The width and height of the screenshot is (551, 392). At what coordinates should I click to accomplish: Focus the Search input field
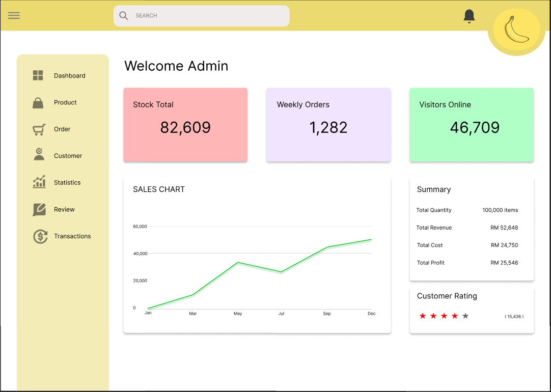pos(209,16)
